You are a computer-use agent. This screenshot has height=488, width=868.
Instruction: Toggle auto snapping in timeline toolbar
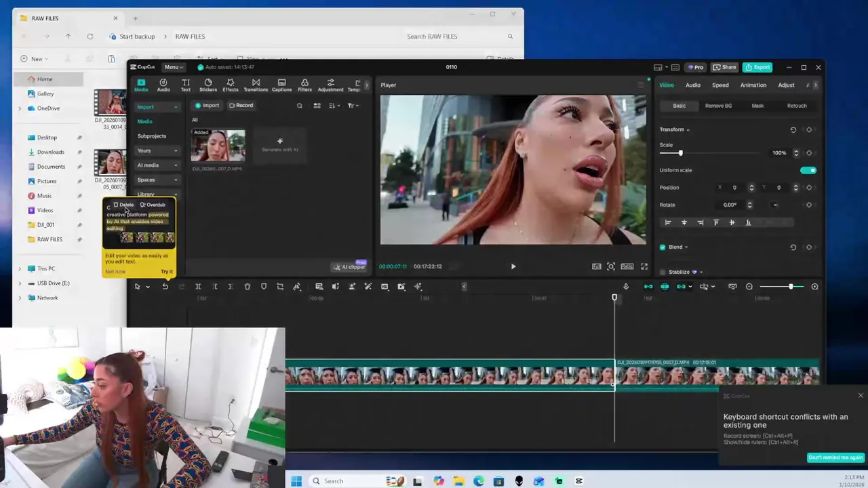tap(665, 287)
